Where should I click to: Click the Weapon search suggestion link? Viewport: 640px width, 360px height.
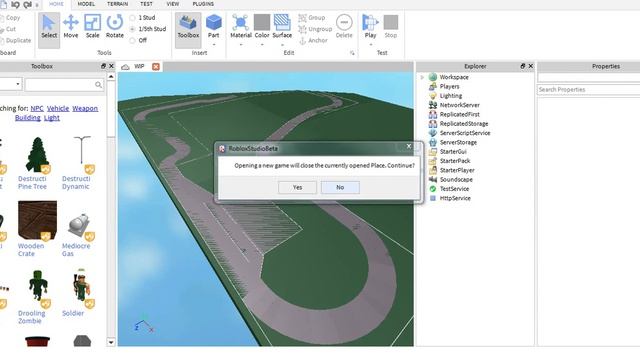pyautogui.click(x=85, y=109)
